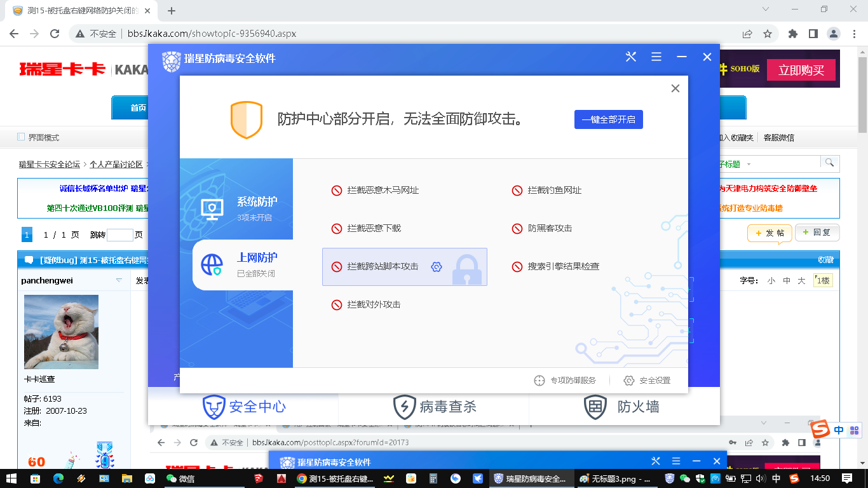
Task: Enable 拦截恶意木马网址 protection
Action: point(337,191)
